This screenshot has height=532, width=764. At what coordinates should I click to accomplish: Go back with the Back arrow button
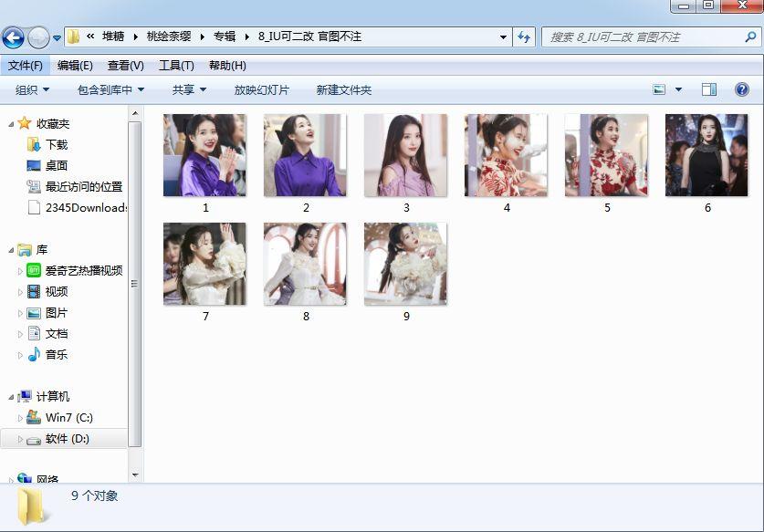13,37
